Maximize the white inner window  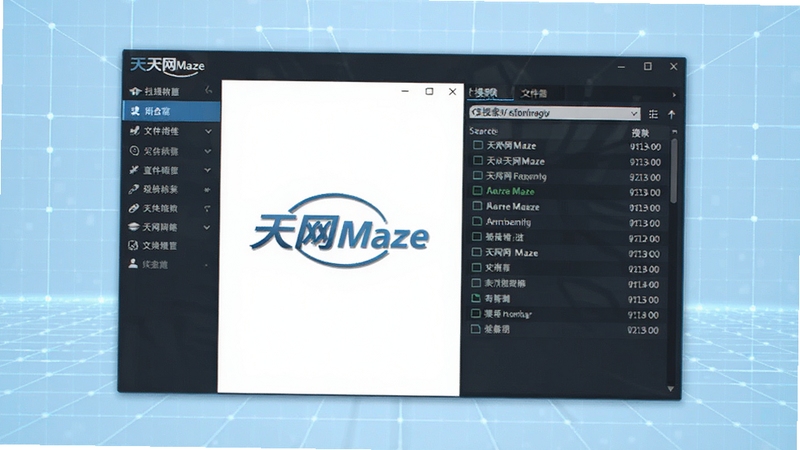tap(429, 91)
